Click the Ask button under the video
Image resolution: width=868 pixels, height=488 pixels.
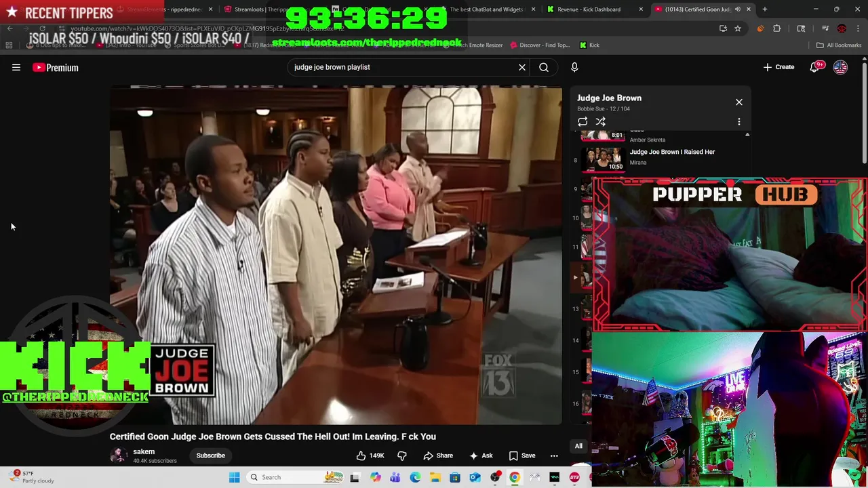click(481, 455)
